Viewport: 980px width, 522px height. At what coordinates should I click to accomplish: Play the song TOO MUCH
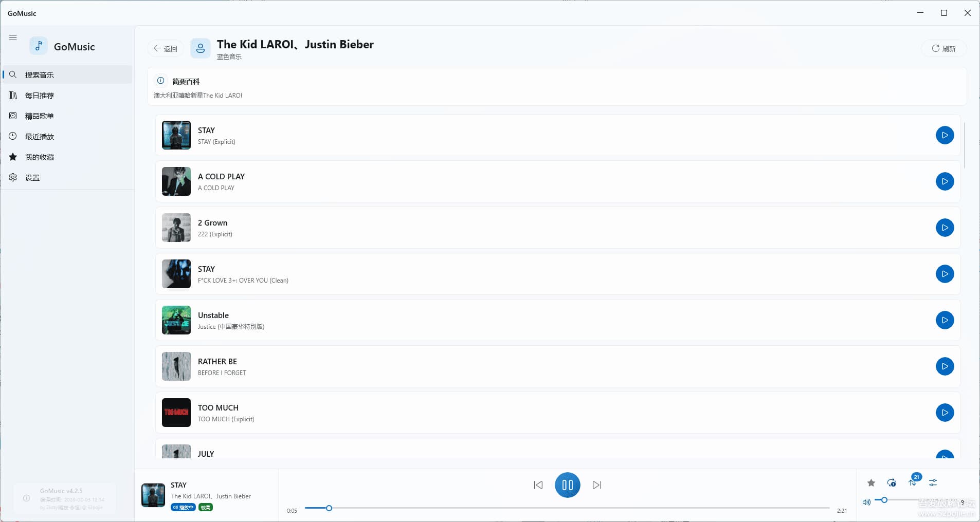tap(945, 413)
